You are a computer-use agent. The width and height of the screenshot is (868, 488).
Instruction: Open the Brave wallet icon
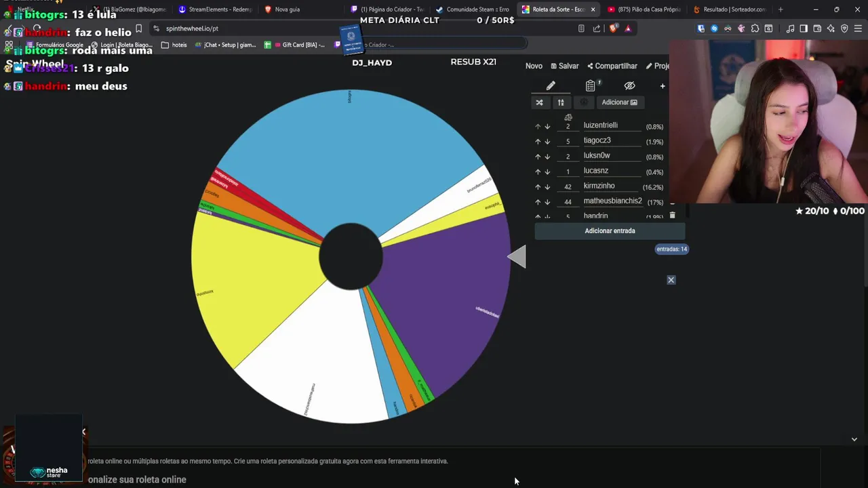817,28
